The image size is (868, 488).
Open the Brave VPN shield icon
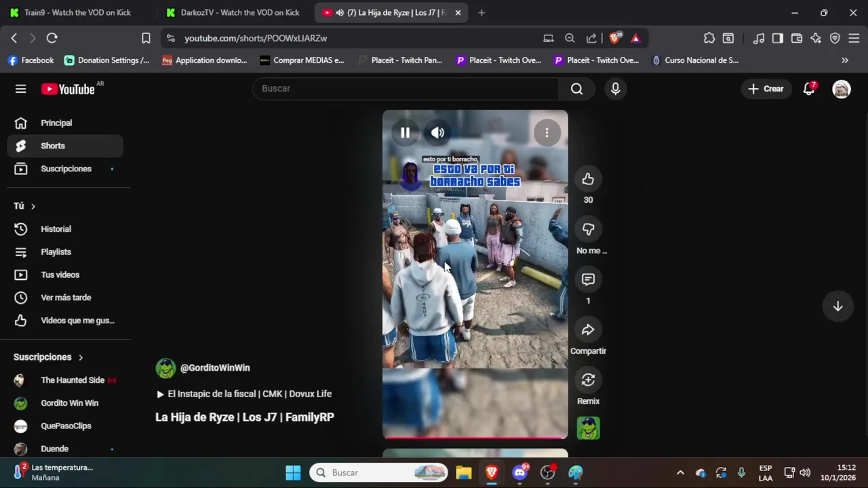coord(835,39)
